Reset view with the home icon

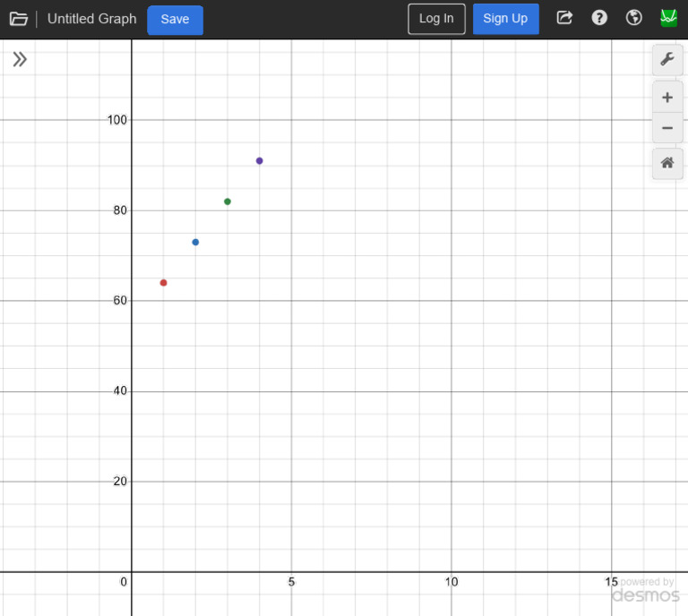coord(667,163)
